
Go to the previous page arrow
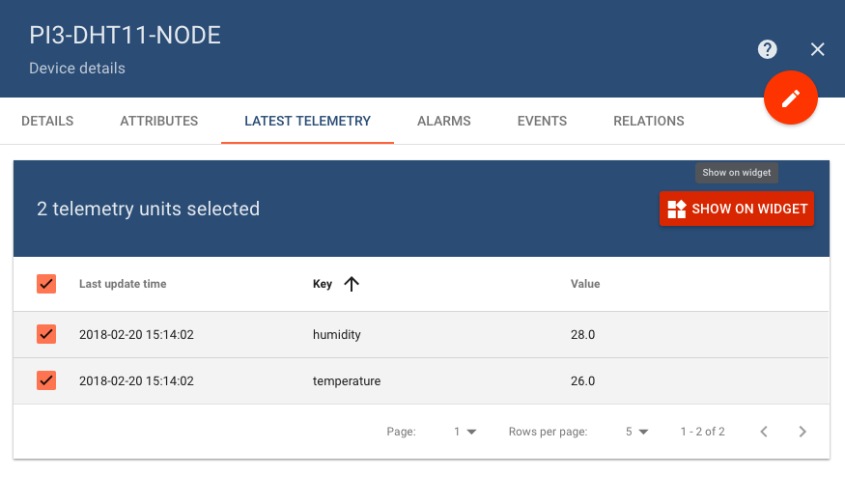pyautogui.click(x=764, y=432)
